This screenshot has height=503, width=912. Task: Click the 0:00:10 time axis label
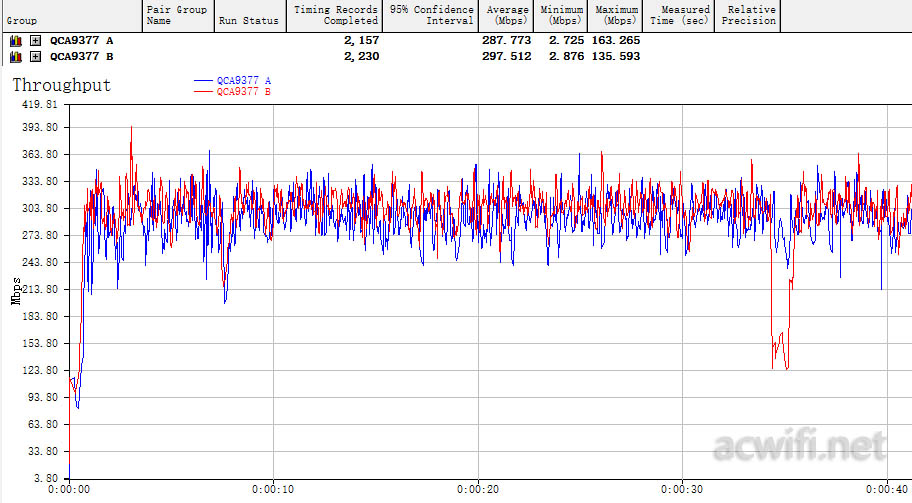(273, 490)
